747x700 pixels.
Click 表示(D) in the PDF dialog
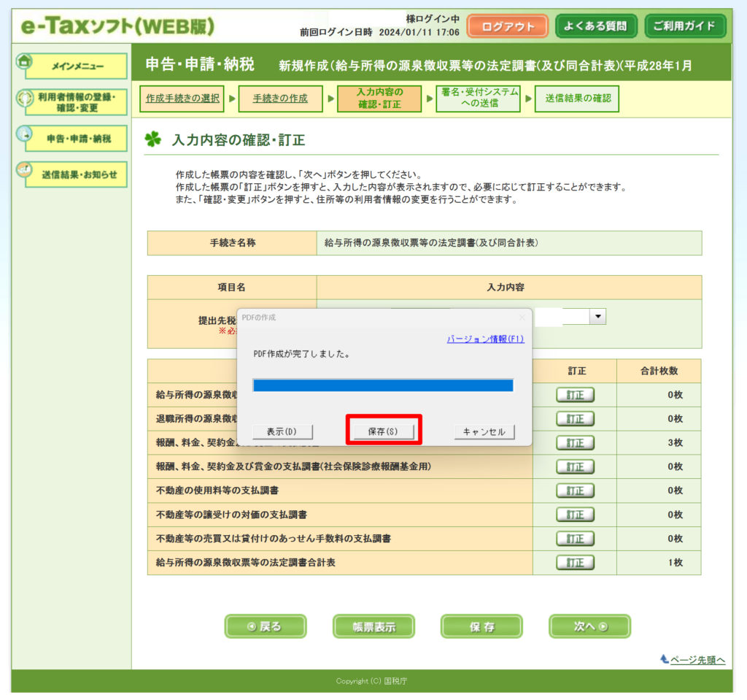click(282, 431)
